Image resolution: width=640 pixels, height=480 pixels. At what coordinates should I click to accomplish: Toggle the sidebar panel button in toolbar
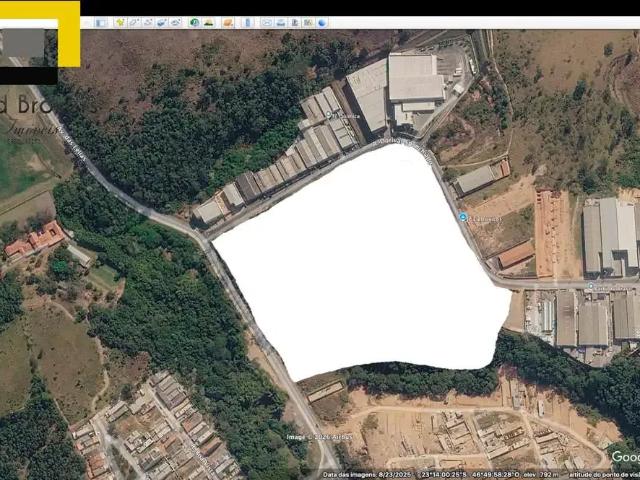click(100, 23)
